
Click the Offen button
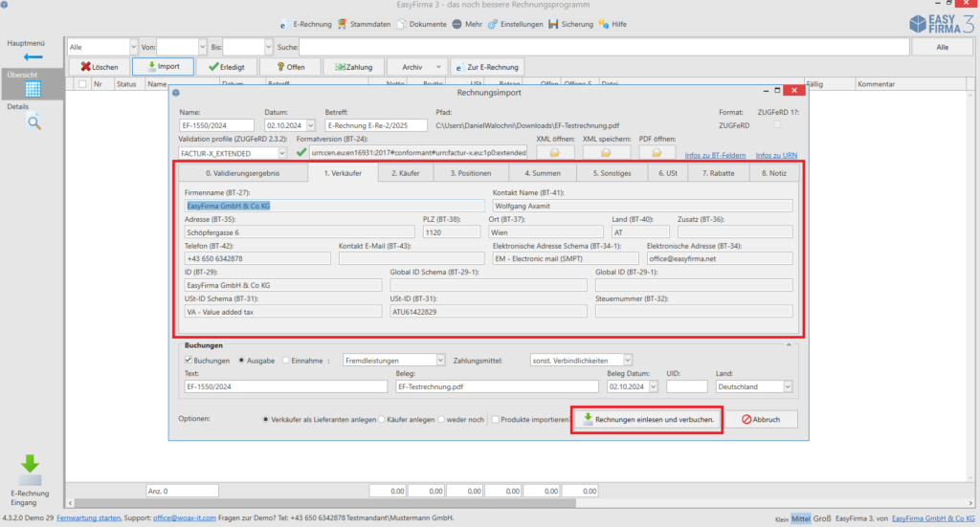(291, 67)
